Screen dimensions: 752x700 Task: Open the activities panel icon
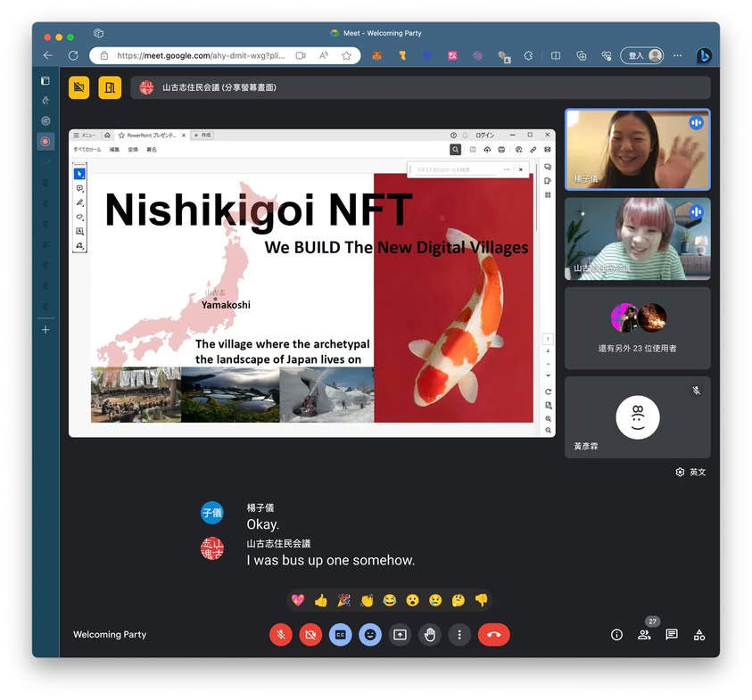(x=699, y=635)
